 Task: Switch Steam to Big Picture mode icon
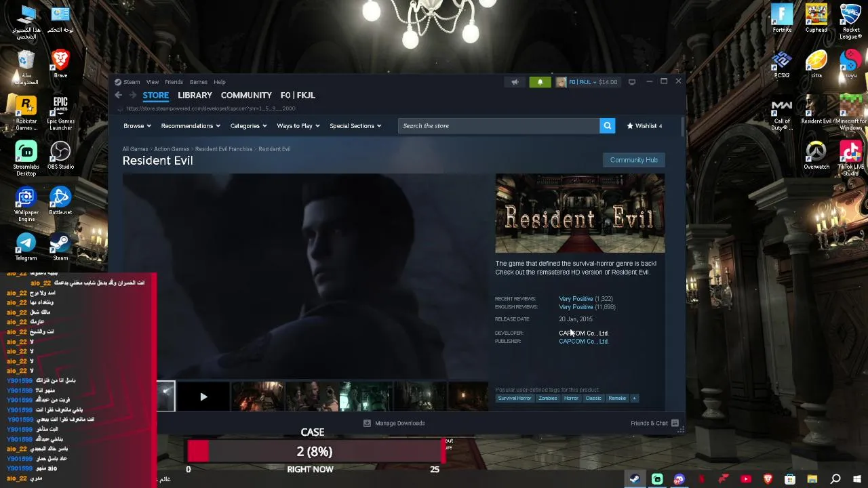point(631,82)
